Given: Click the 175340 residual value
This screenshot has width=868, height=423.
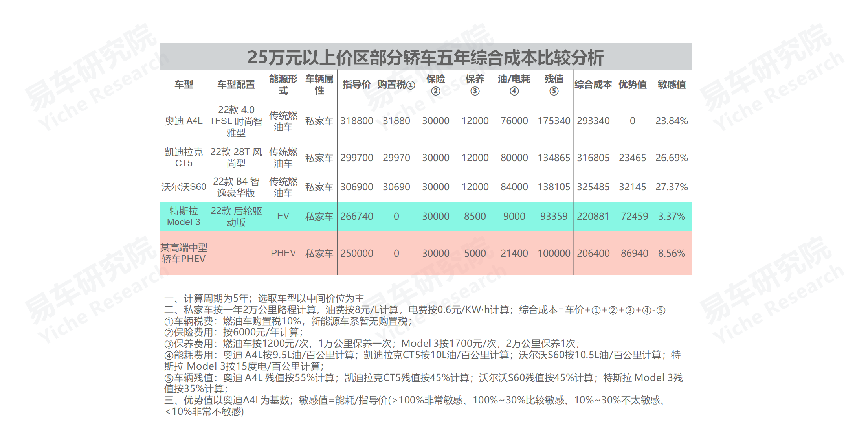Looking at the screenshot, I should (x=554, y=121).
